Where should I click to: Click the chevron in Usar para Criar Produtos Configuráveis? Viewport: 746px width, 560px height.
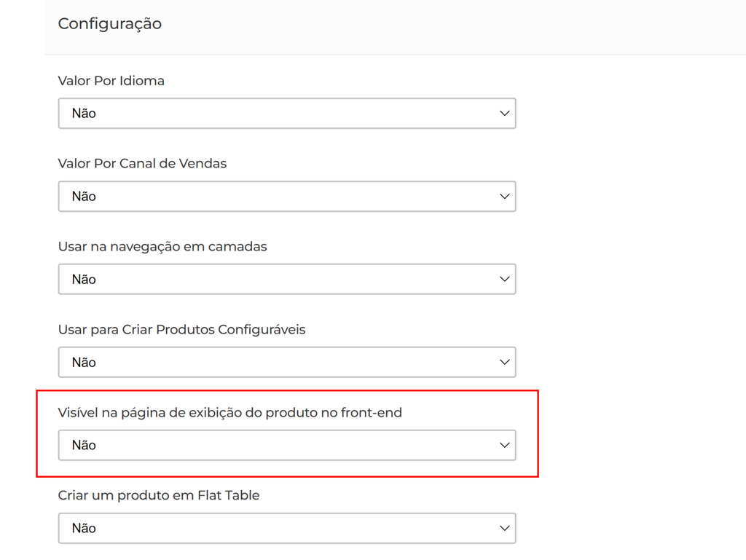coord(504,363)
